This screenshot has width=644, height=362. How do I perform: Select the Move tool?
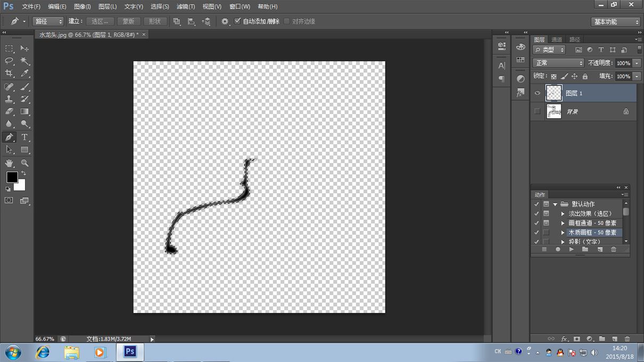24,48
